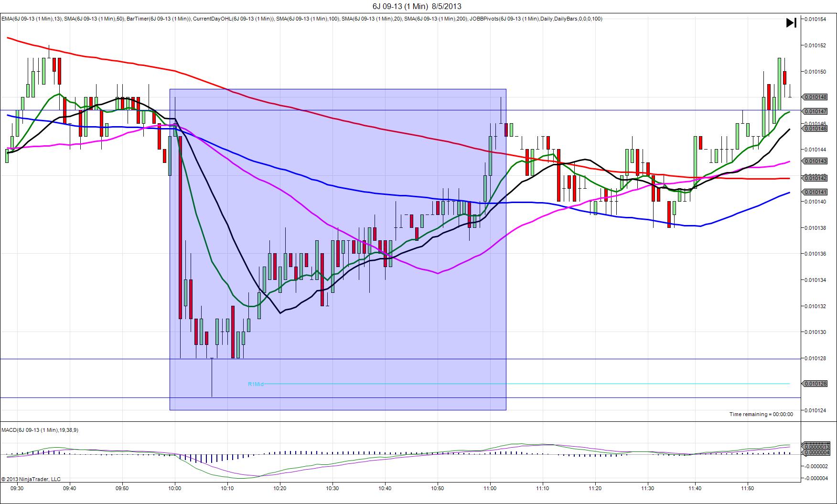Screen dimensions: 837x504
Task: Select the 0.010143 indicator price marker
Action: [x=815, y=161]
